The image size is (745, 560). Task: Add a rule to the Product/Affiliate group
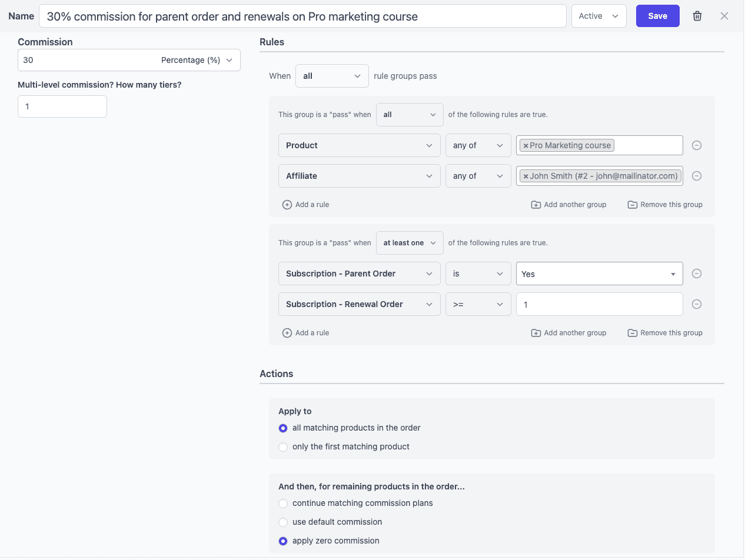click(306, 205)
